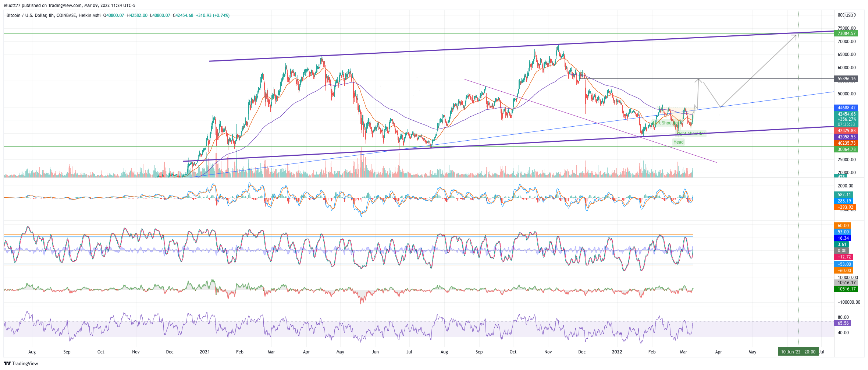Screen dimensions: 868x370
Task: Click the 'Head' pattern label on the chart
Action: 679,142
